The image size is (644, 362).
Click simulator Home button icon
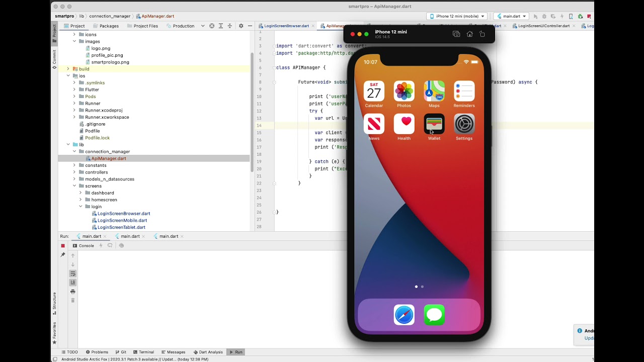(x=469, y=34)
